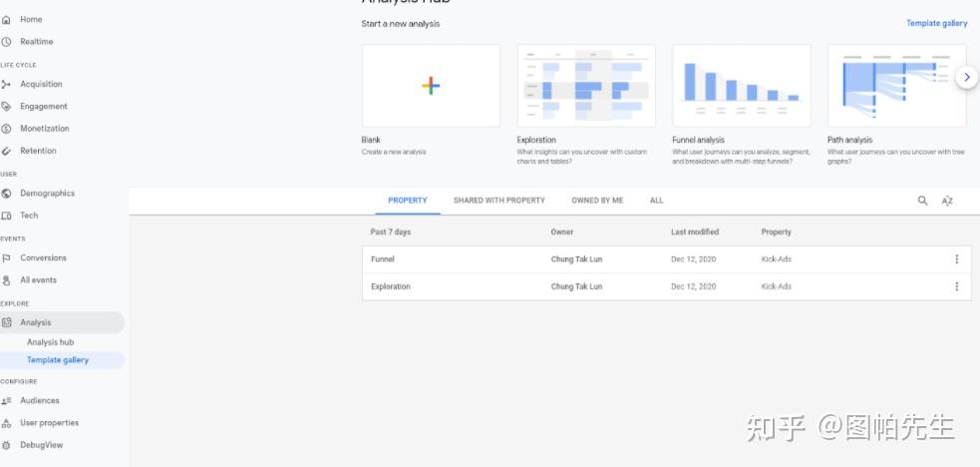This screenshot has width=980, height=467.
Task: Expand the Demographics section
Action: point(48,194)
